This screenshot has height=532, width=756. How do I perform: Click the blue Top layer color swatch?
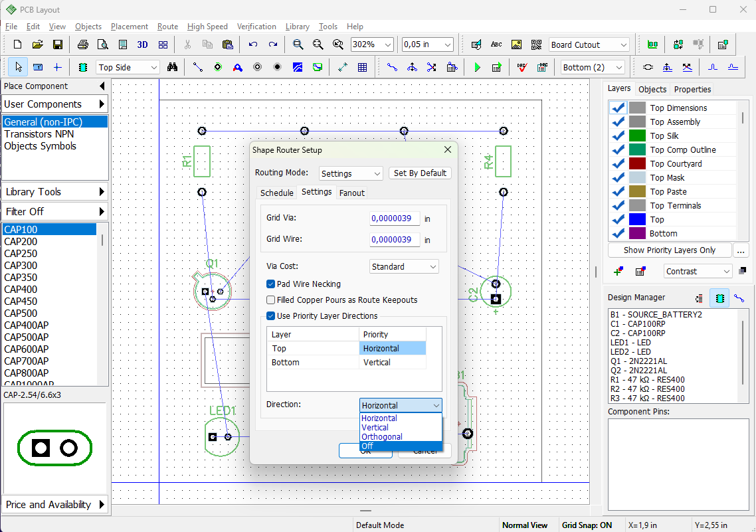coord(637,220)
